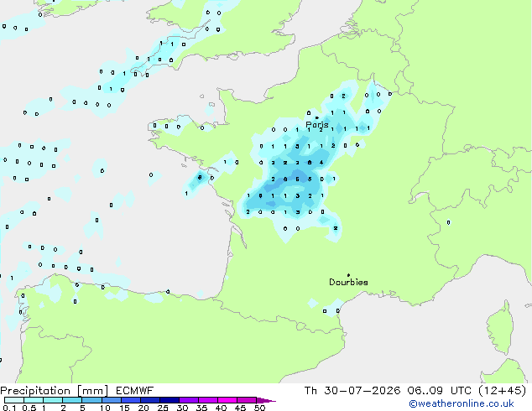Click the 35–40 mm magenta legend swatch
This screenshot has height=411, width=532.
tap(208, 400)
